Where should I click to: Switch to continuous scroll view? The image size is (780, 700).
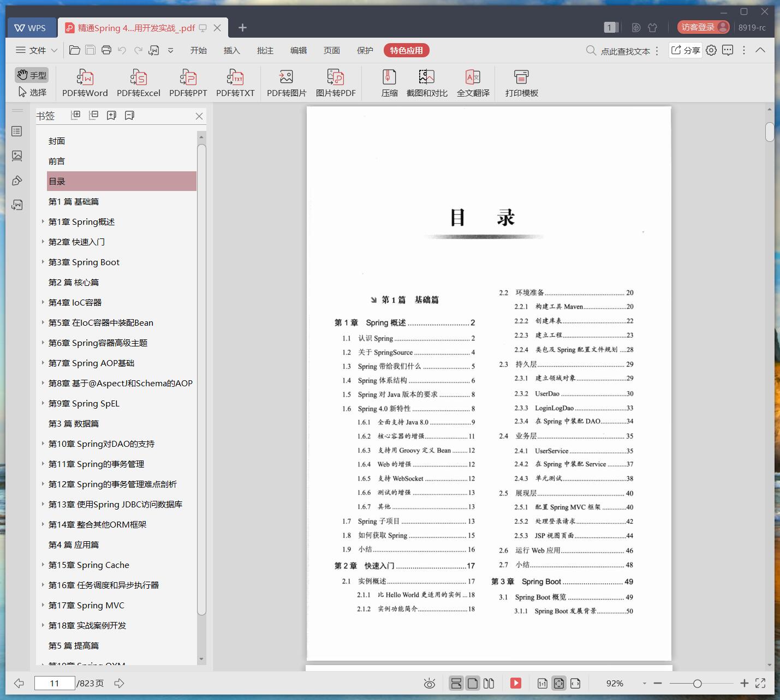[x=456, y=683]
